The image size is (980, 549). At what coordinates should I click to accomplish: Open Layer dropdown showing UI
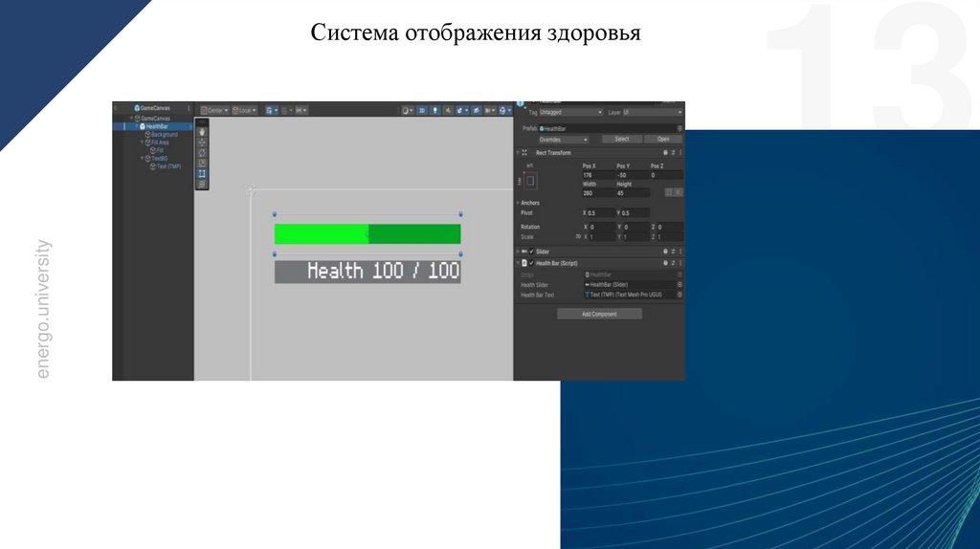click(652, 113)
